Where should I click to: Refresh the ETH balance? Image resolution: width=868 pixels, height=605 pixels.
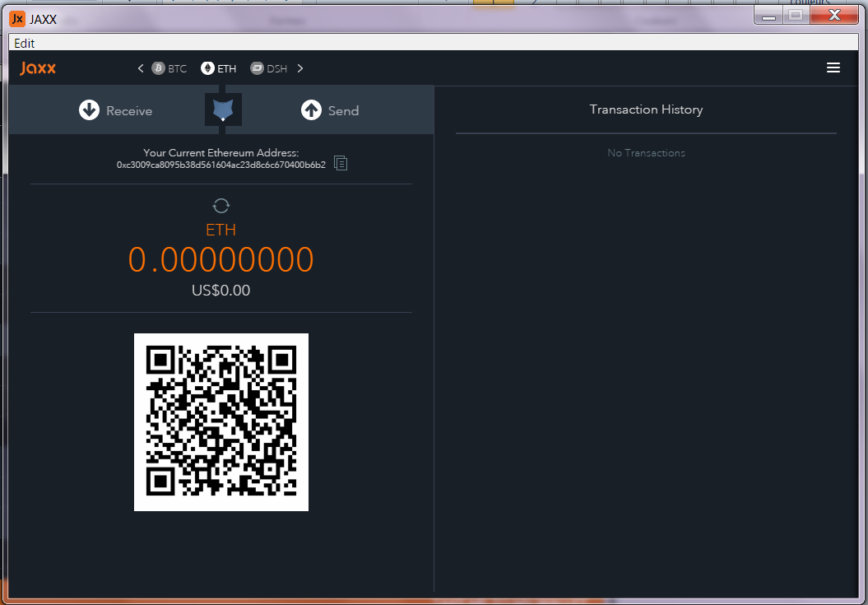pos(220,206)
